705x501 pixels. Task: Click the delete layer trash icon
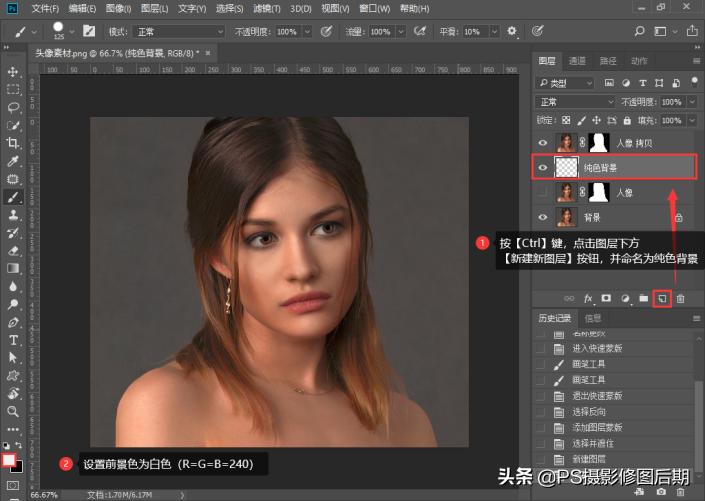681,298
